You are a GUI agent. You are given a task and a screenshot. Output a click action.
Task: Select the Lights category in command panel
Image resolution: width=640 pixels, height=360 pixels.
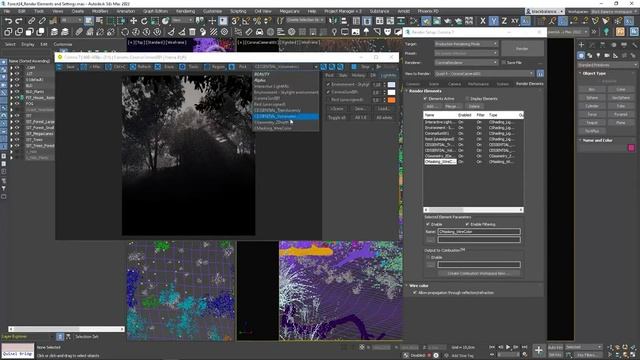coord(598,55)
